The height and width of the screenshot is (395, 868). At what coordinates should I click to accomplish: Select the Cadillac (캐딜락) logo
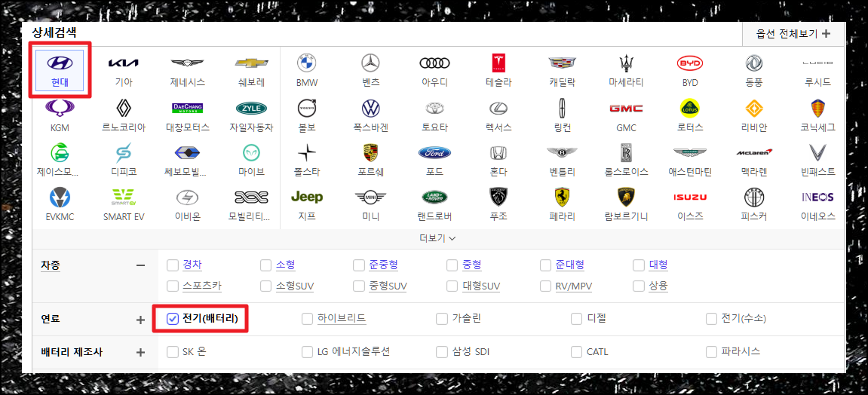point(562,63)
